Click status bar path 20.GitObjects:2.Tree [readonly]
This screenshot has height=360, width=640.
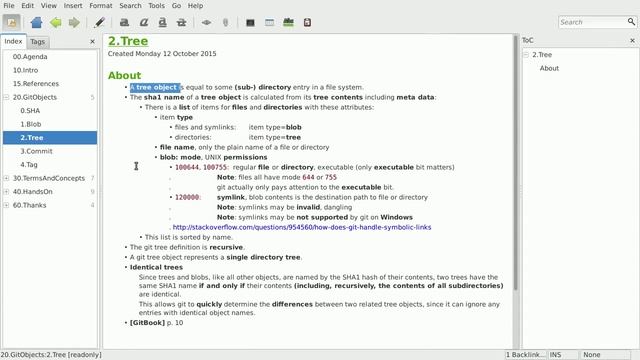coord(51,355)
